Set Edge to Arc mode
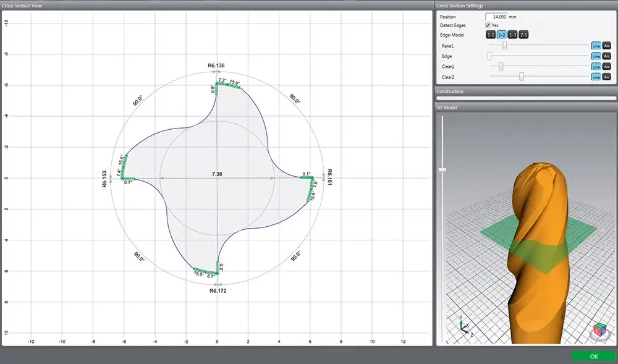618x364 pixels. [x=606, y=56]
